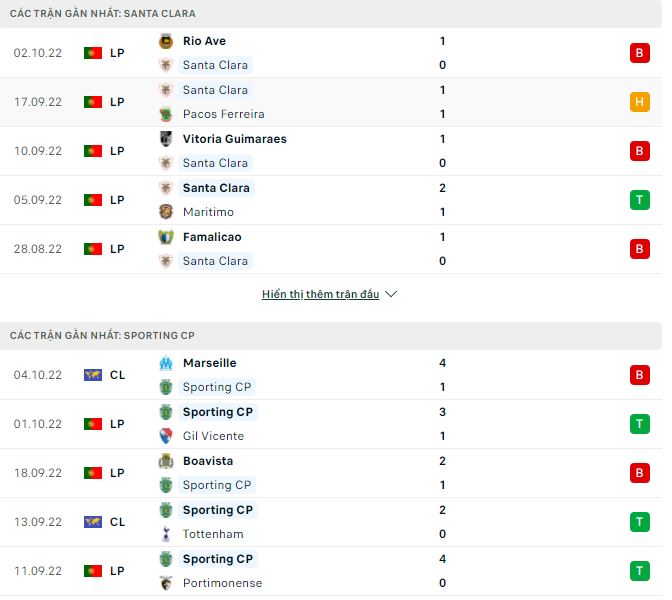Screen dimensions: 672x600
Task: Click the Maritimo club logo
Action: click(x=166, y=212)
